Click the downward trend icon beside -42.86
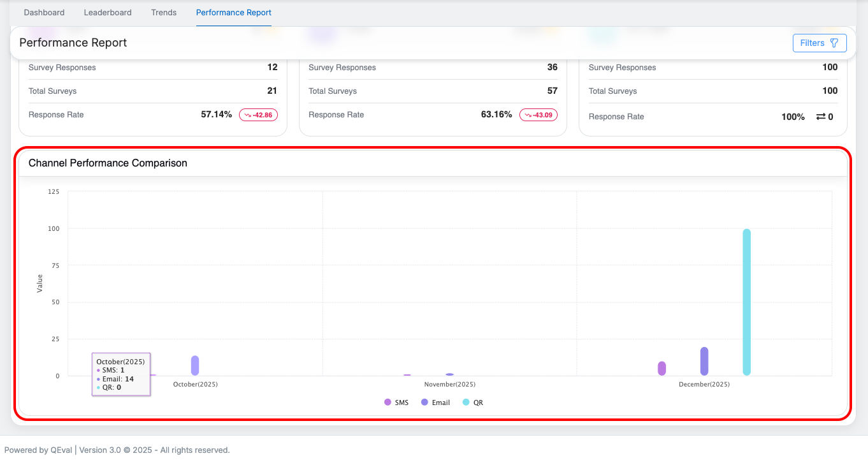Viewport: 868px width, 465px height. pos(247,115)
